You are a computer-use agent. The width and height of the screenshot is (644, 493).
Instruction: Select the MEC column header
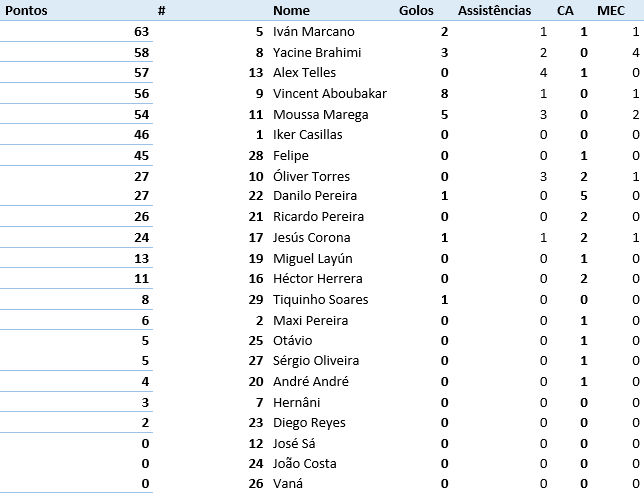point(611,11)
